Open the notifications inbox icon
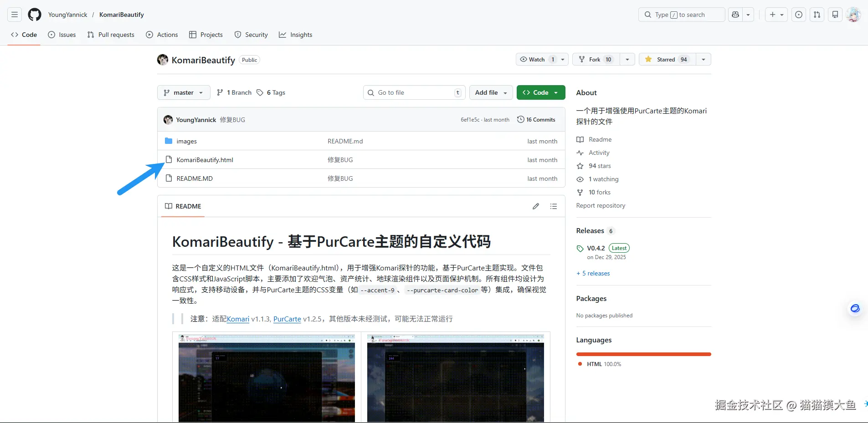This screenshot has height=423, width=868. click(835, 15)
